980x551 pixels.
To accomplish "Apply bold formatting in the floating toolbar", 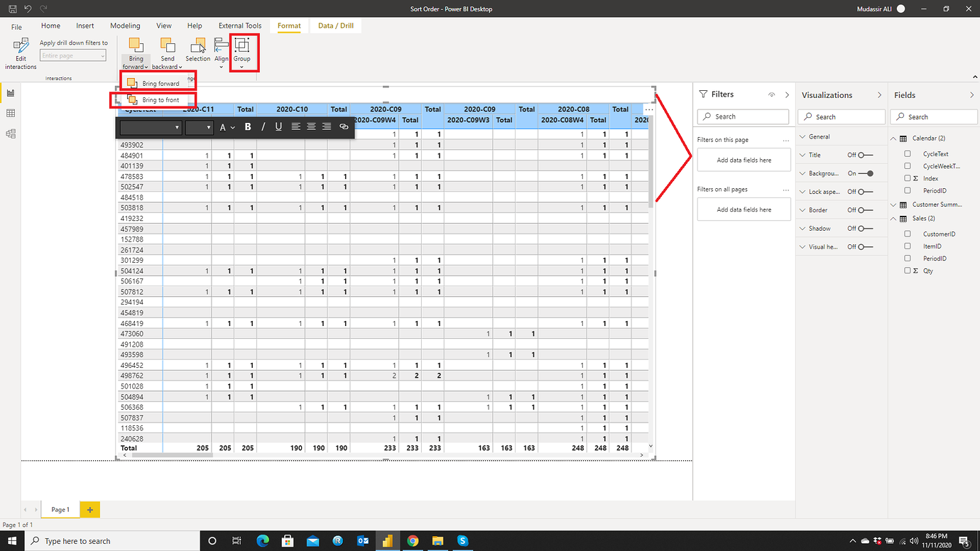I will click(x=247, y=126).
